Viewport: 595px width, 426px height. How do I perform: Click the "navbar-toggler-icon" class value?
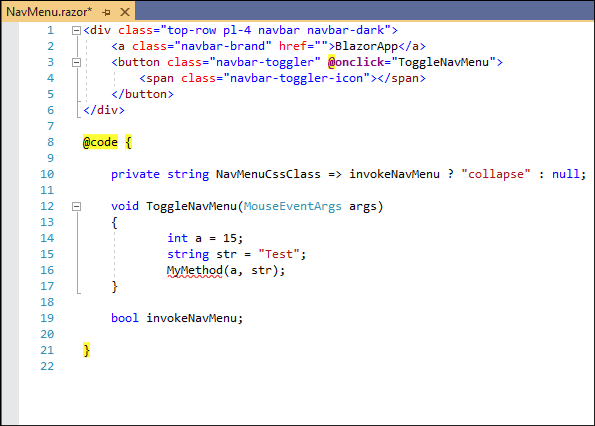tap(297, 78)
